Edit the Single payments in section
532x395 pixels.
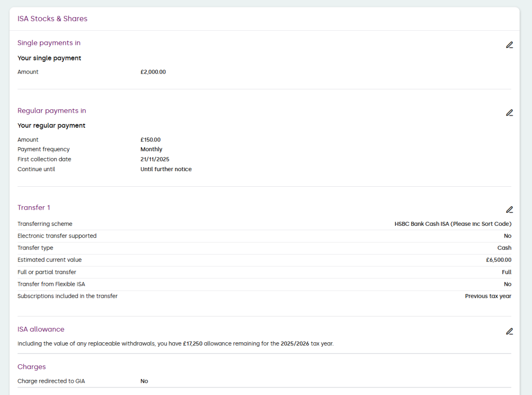pos(509,45)
